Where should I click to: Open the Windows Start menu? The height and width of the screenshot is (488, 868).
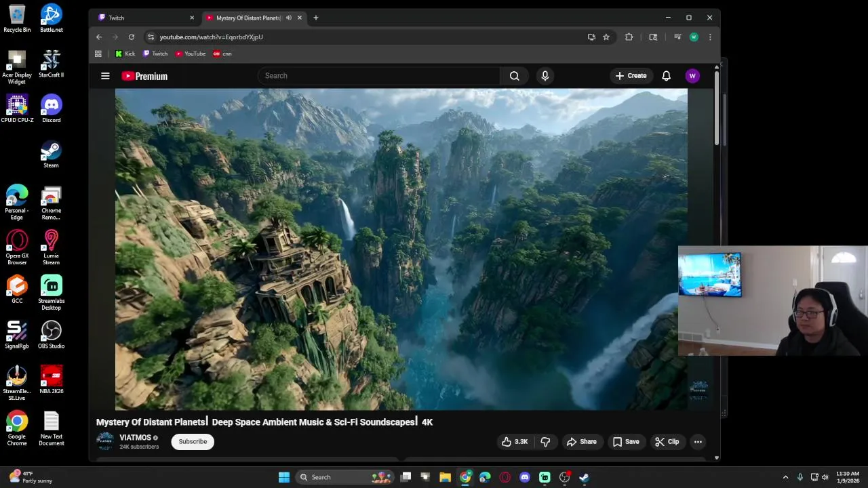coord(284,477)
